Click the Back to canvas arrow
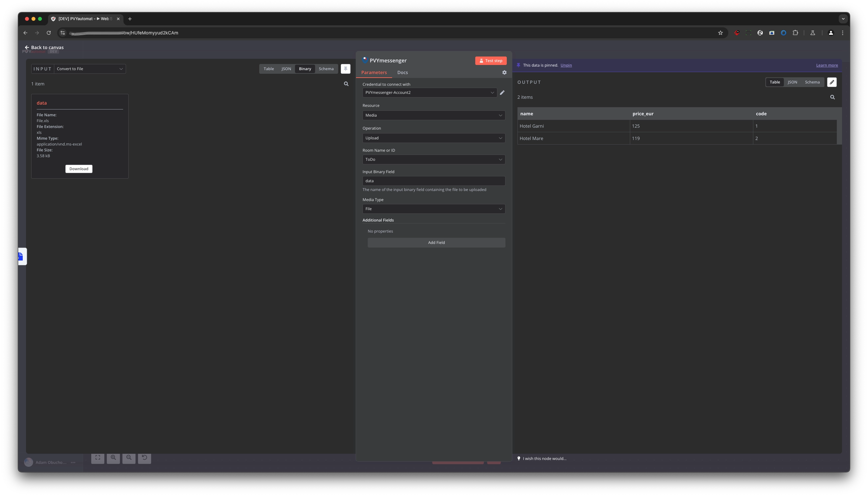The width and height of the screenshot is (868, 496). pyautogui.click(x=27, y=47)
